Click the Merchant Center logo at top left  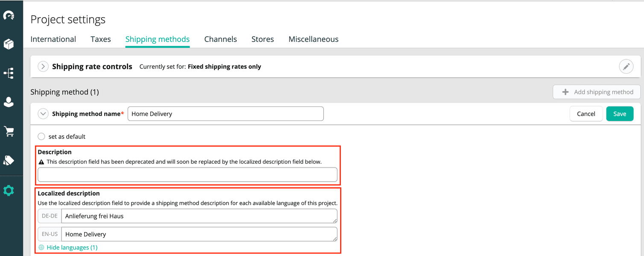point(9,15)
